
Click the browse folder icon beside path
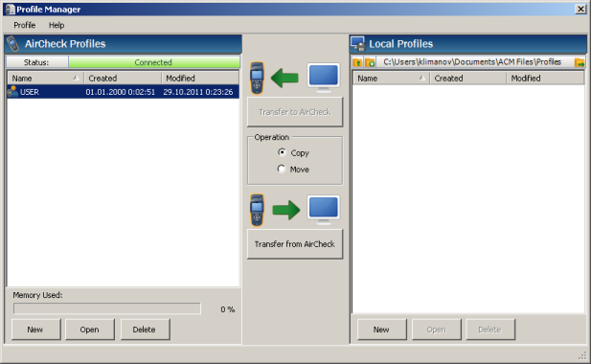coord(580,62)
